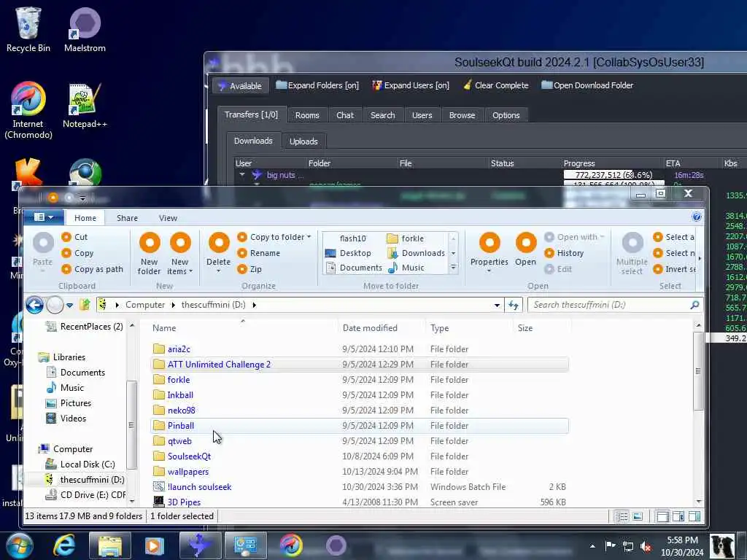This screenshot has height=560, width=747.
Task: Open Internet Explorer from the taskbar
Action: pos(64,545)
